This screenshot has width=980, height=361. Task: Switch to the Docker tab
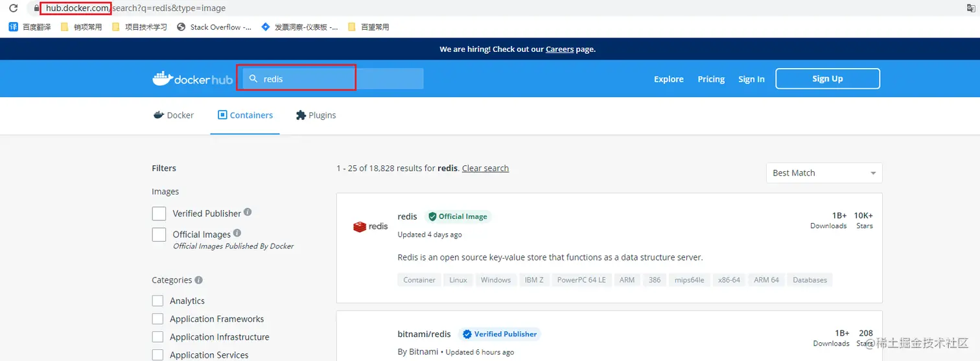tap(174, 115)
